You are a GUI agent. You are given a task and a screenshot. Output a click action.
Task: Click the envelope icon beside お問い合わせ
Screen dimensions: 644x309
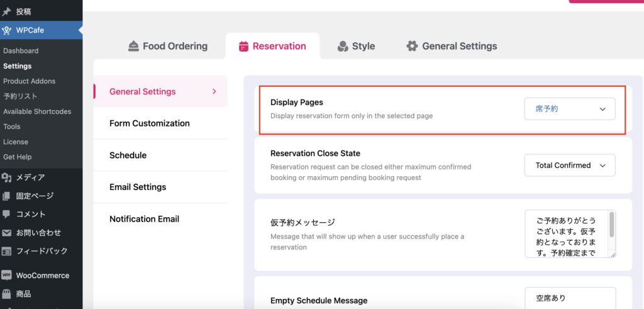coord(7,233)
